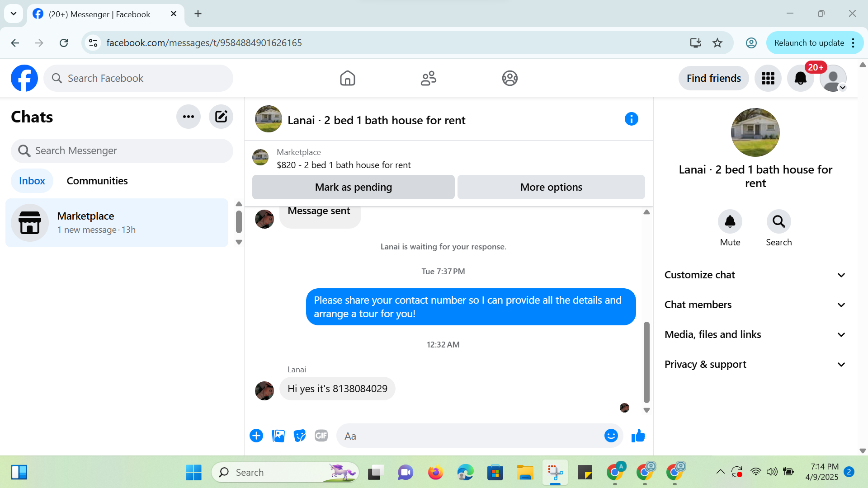
Task: Click the Aa message input box
Action: pos(470,436)
